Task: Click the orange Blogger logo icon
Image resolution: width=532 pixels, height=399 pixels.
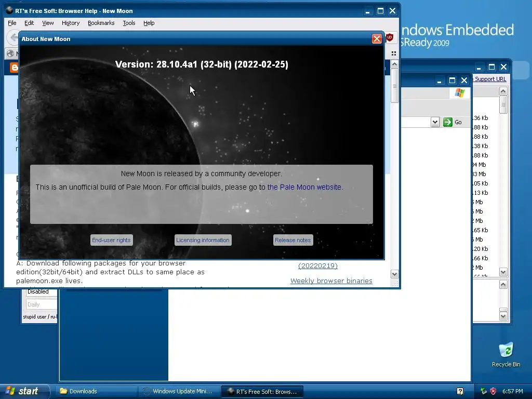Action: point(14,68)
